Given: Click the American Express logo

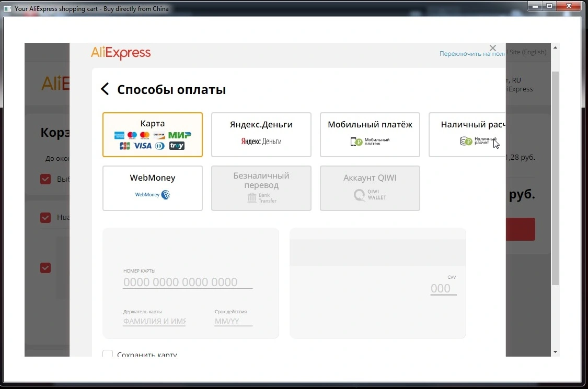Looking at the screenshot, I should tap(119, 135).
